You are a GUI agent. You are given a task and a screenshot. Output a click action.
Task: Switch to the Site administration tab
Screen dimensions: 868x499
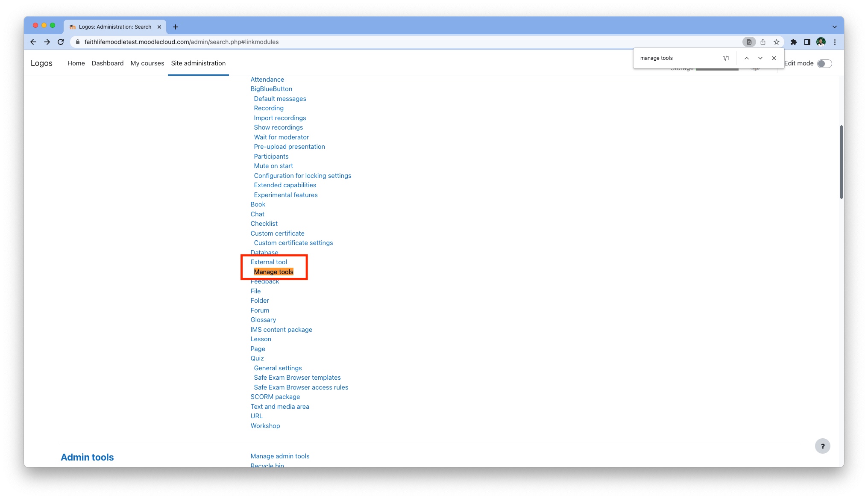tap(198, 63)
